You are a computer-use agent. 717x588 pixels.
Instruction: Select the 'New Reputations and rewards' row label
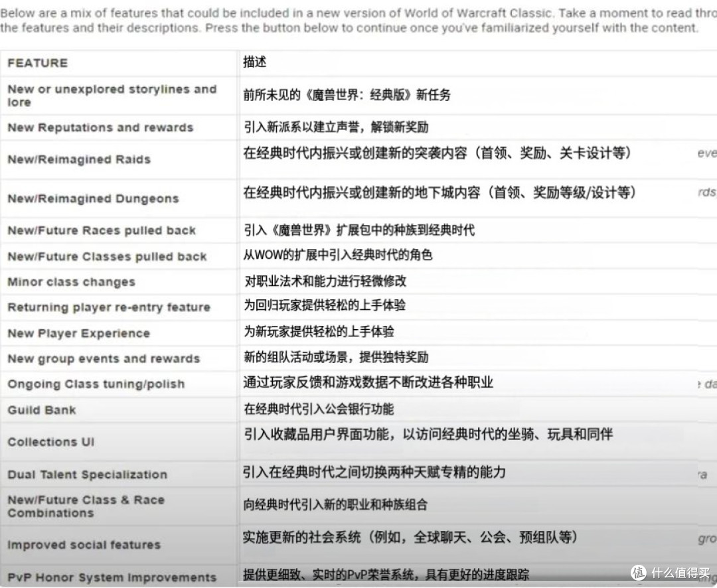point(101,127)
